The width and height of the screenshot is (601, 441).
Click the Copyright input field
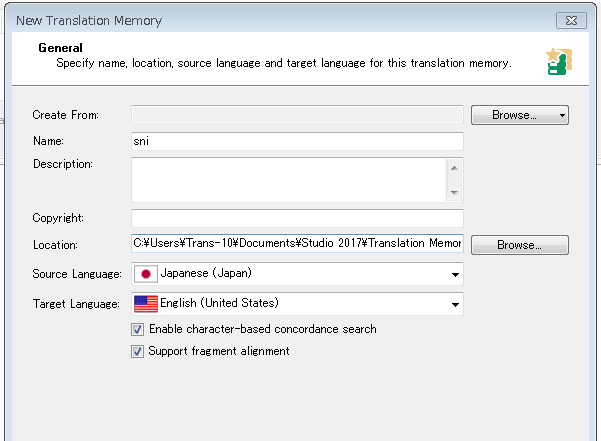pos(297,218)
